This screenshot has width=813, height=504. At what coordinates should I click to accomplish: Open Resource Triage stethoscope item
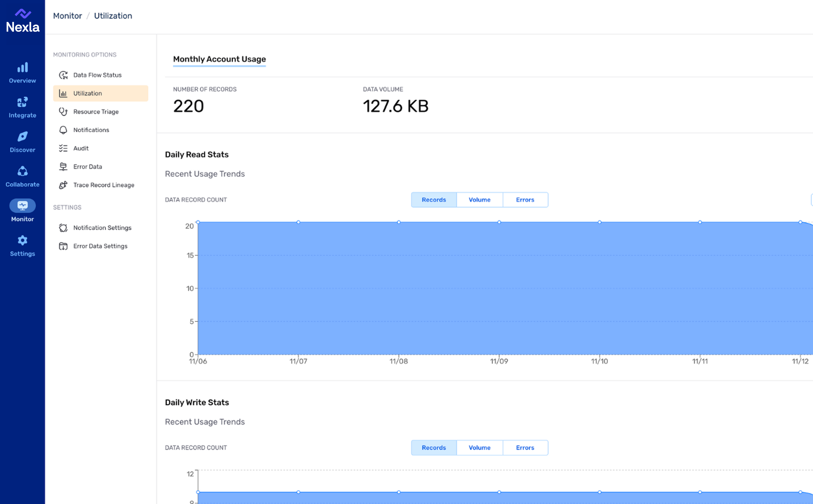tap(96, 112)
